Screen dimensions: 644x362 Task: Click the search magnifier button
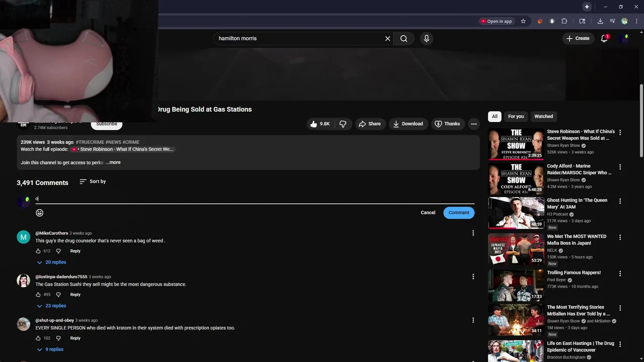pyautogui.click(x=404, y=38)
